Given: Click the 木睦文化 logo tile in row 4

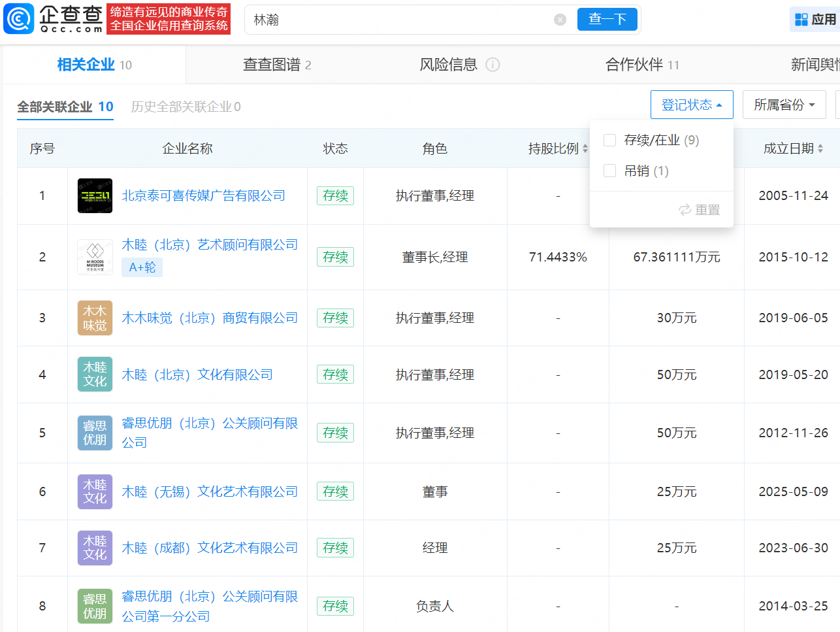Looking at the screenshot, I should click(95, 374).
